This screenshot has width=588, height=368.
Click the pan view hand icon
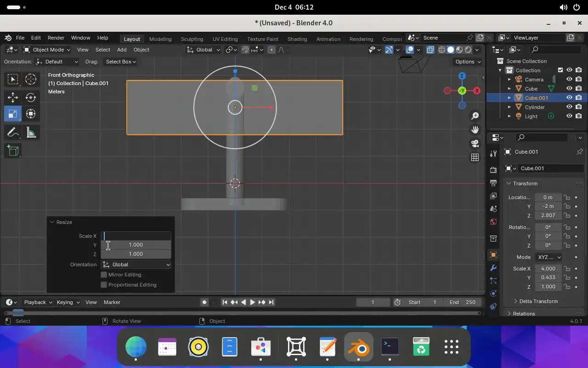click(x=475, y=130)
